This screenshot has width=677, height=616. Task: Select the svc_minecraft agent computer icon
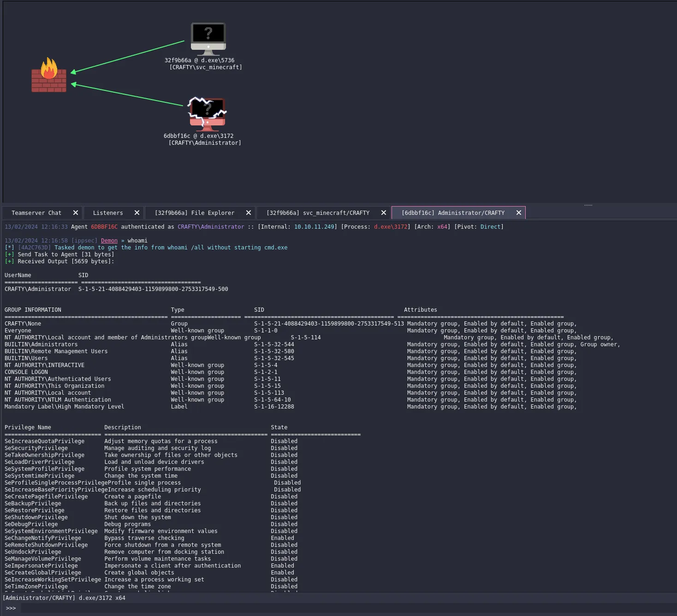coord(208,39)
